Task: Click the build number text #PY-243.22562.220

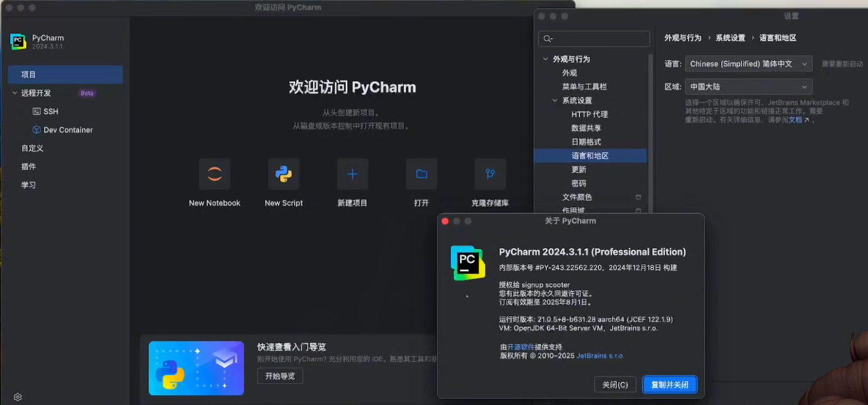Action: pos(568,268)
